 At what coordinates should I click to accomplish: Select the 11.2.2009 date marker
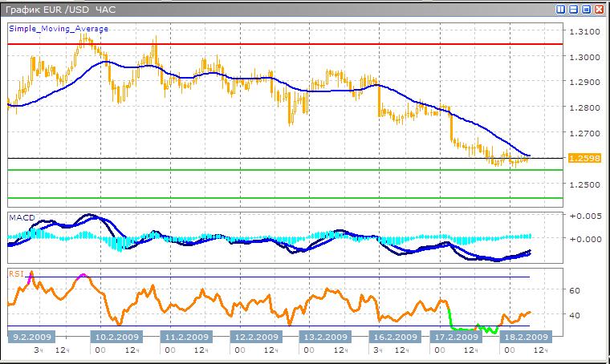pyautogui.click(x=185, y=337)
